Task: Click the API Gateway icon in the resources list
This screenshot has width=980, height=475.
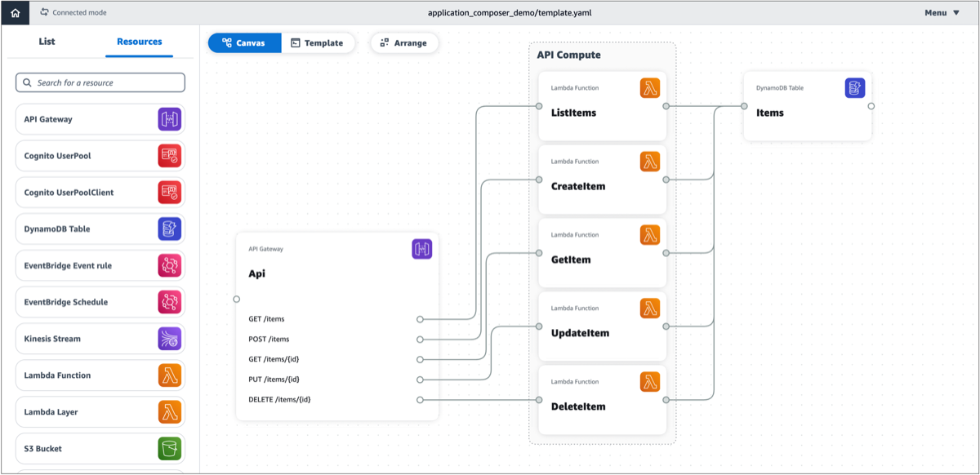Action: pyautogui.click(x=169, y=118)
